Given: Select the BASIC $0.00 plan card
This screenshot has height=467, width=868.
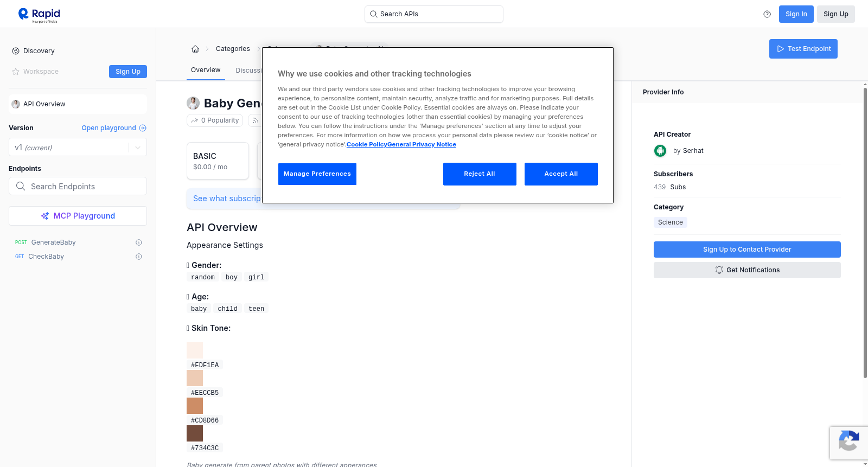Looking at the screenshot, I should pos(218,161).
